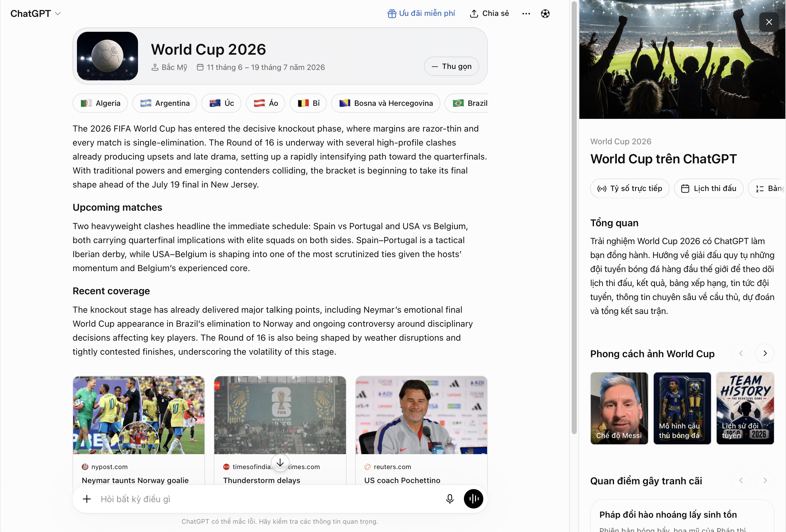
Task: Click the Neymar taunts Norway goalie headline
Action: [x=135, y=480]
